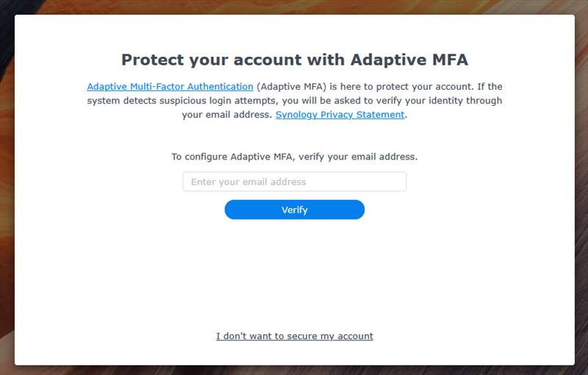Select "I don't want to secure my account"

(295, 336)
